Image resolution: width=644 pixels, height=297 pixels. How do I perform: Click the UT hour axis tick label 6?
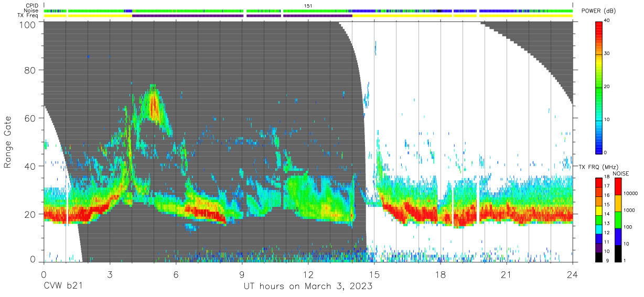coord(176,274)
